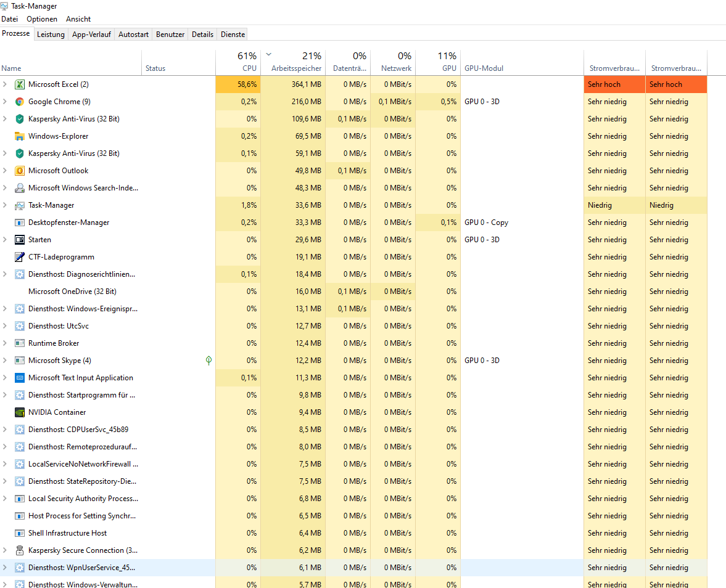Click the Host Process for Setting Synchronization icon

pyautogui.click(x=20, y=516)
